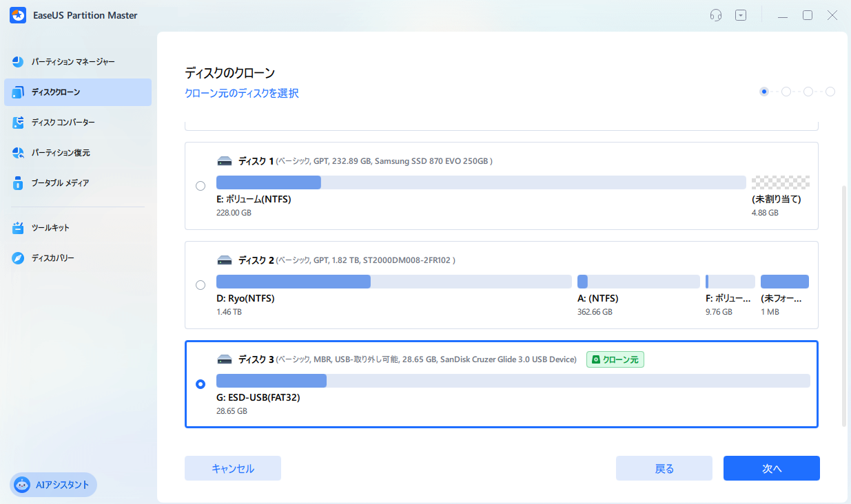This screenshot has height=504, width=851.
Task: Cancel the clone with キャンセル
Action: [x=232, y=468]
